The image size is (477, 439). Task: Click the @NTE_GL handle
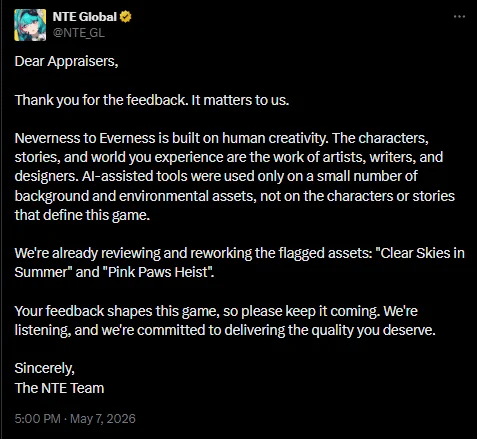point(79,33)
